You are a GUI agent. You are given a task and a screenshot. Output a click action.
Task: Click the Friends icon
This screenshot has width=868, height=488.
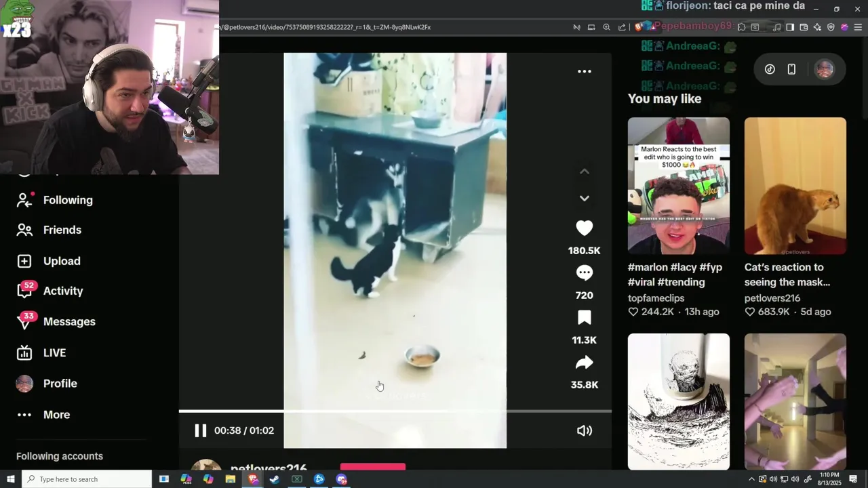[24, 230]
